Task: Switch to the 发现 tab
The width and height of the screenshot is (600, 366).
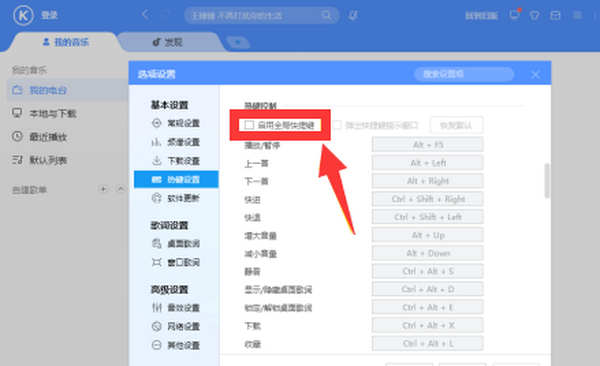Action: pyautogui.click(x=168, y=42)
